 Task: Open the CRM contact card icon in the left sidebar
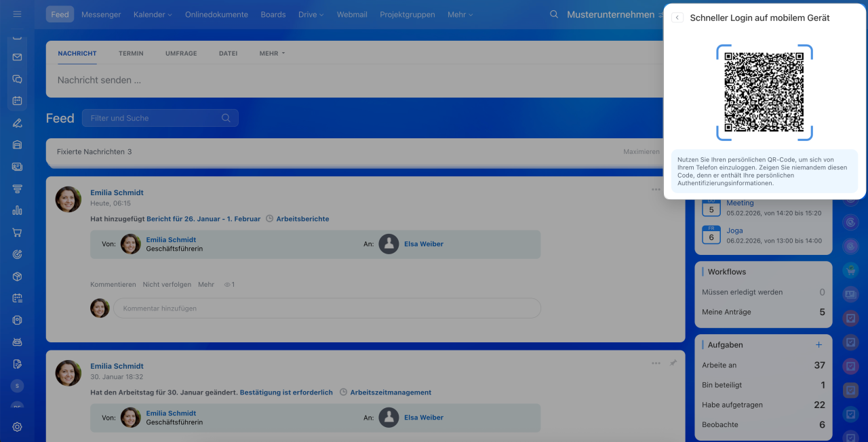click(x=17, y=167)
